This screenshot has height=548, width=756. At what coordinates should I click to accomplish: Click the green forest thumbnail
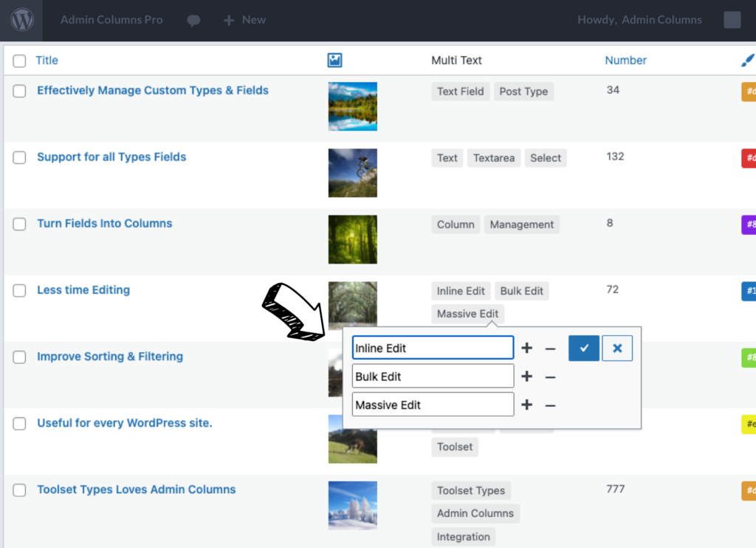click(352, 239)
